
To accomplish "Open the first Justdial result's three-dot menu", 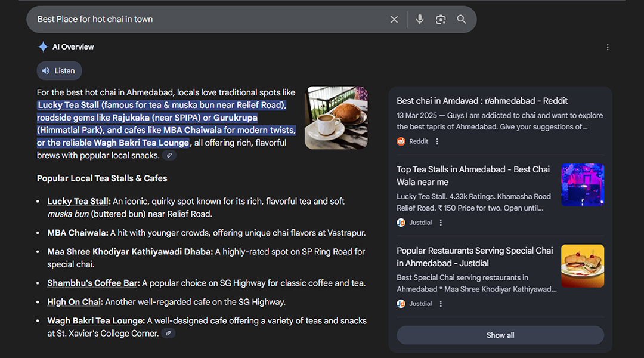I will (x=441, y=223).
